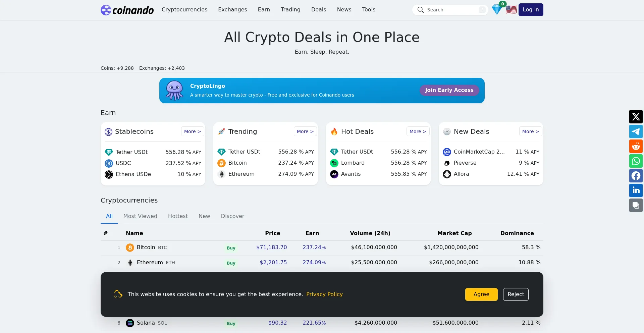644x333 pixels.
Task: Share on Reddit sidebar icon
Action: coord(636,146)
